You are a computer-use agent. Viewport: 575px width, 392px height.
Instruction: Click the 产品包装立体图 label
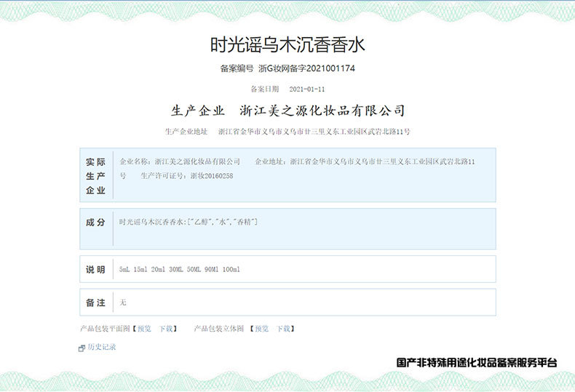pyautogui.click(x=219, y=329)
